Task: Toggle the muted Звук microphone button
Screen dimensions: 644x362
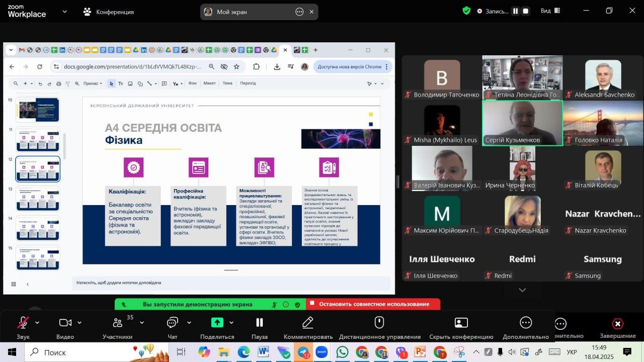Action: [23, 322]
